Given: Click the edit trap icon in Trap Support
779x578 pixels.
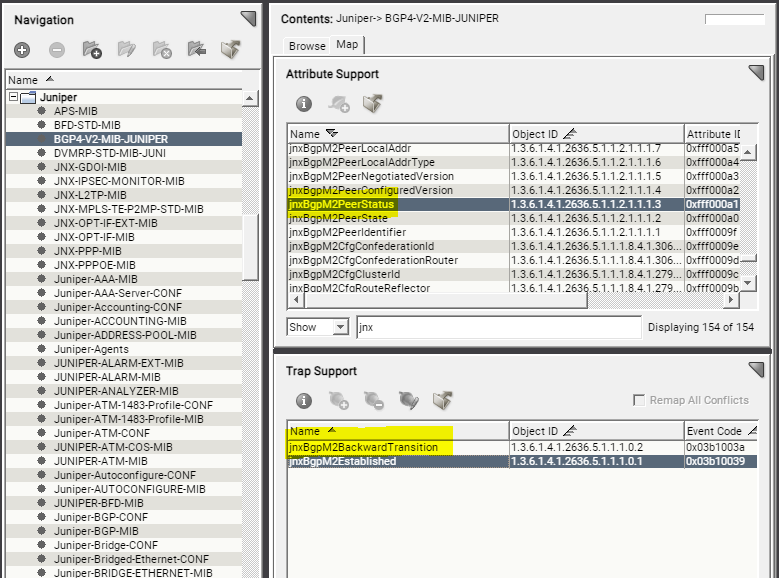Looking at the screenshot, I should 408,401.
